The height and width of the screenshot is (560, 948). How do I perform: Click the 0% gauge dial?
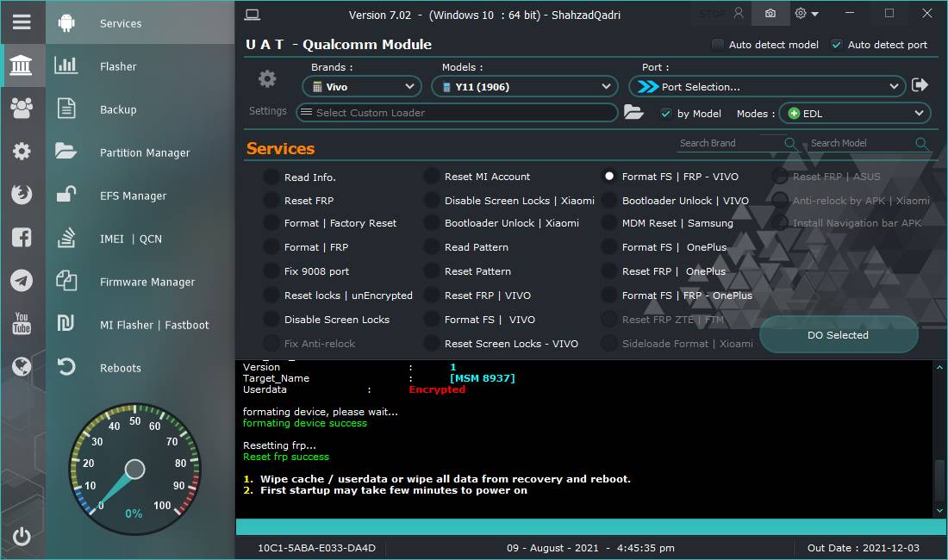134,470
